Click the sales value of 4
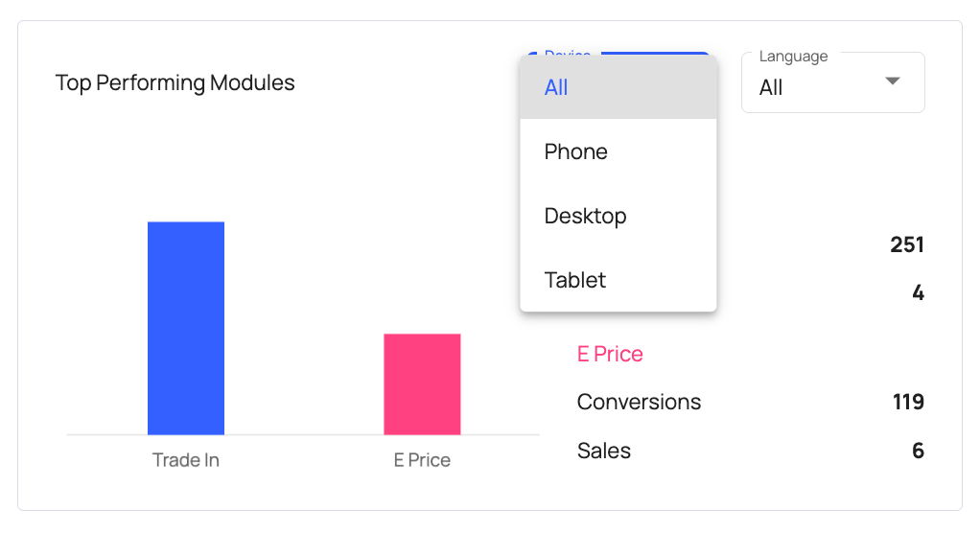The image size is (980, 533). [x=918, y=292]
